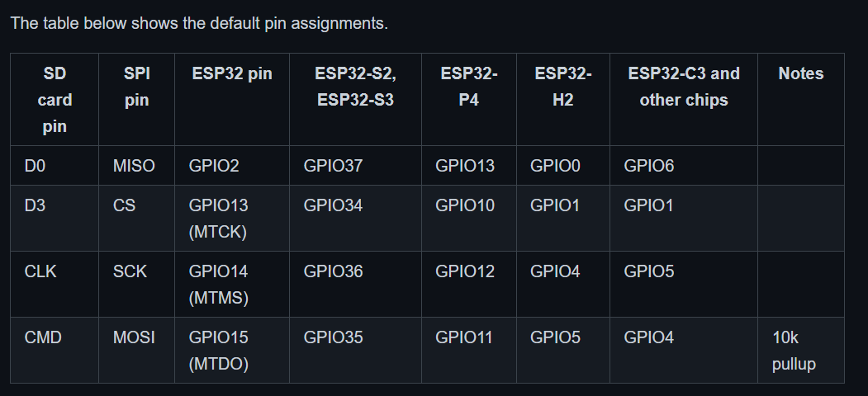Select the "10k pullup" note cell

click(794, 351)
